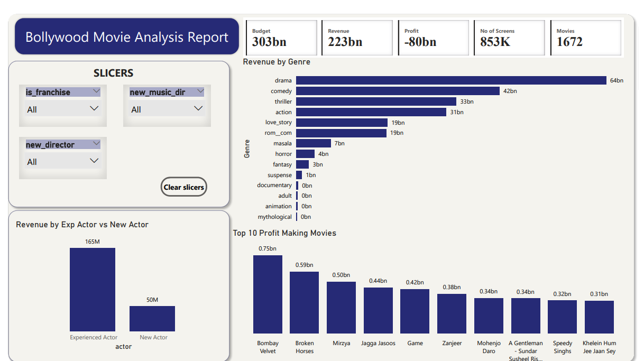
Task: Select the Profit -80bn card
Action: point(434,38)
